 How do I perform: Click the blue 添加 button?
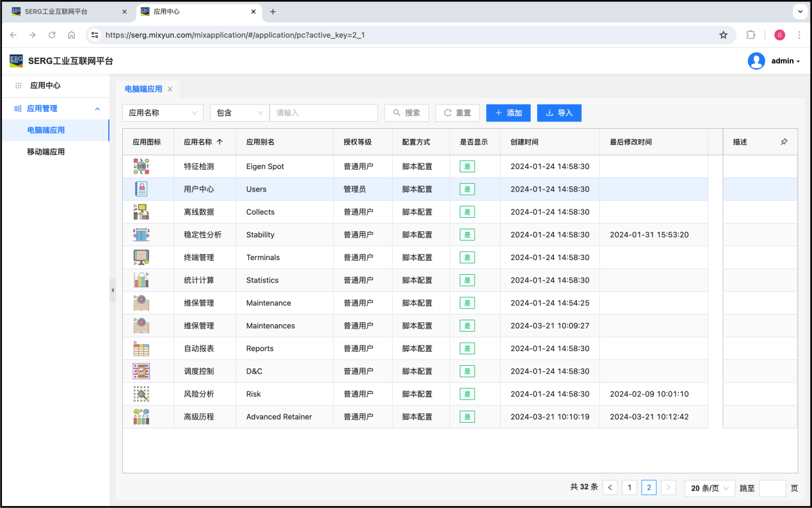coord(508,113)
